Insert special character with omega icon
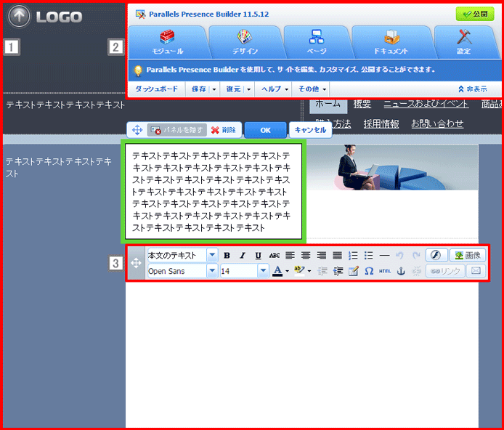 pos(369,271)
